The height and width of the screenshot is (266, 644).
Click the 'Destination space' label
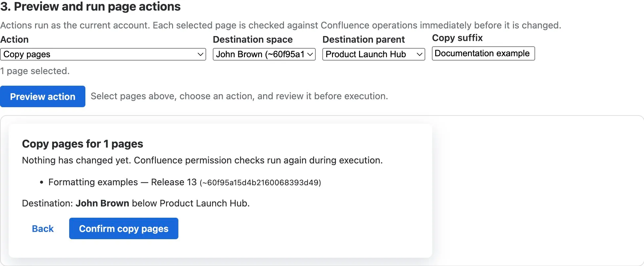click(x=253, y=39)
